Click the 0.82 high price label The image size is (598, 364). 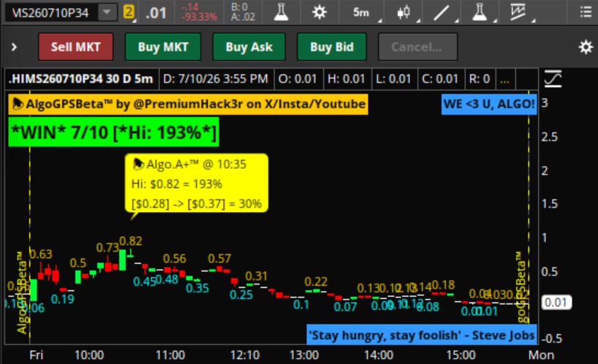tap(130, 241)
